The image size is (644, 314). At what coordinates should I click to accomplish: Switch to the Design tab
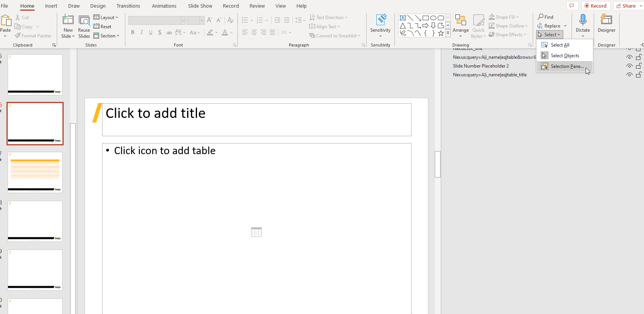click(98, 6)
